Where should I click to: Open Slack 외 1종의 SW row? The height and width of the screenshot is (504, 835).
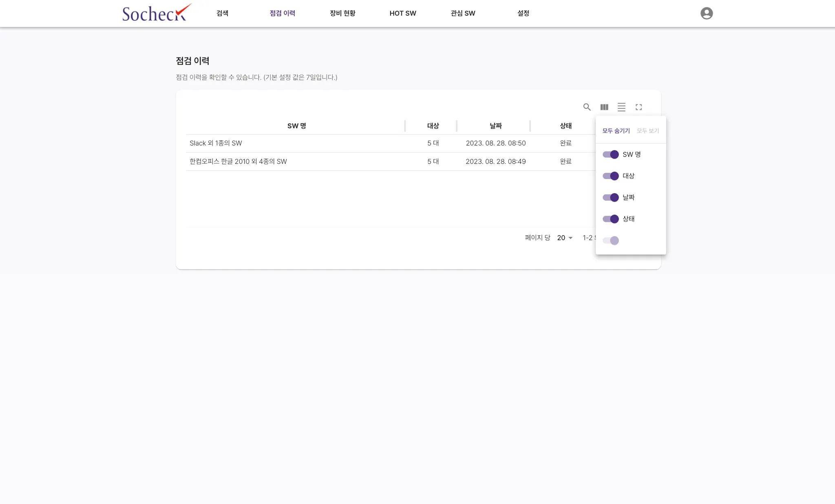216,143
